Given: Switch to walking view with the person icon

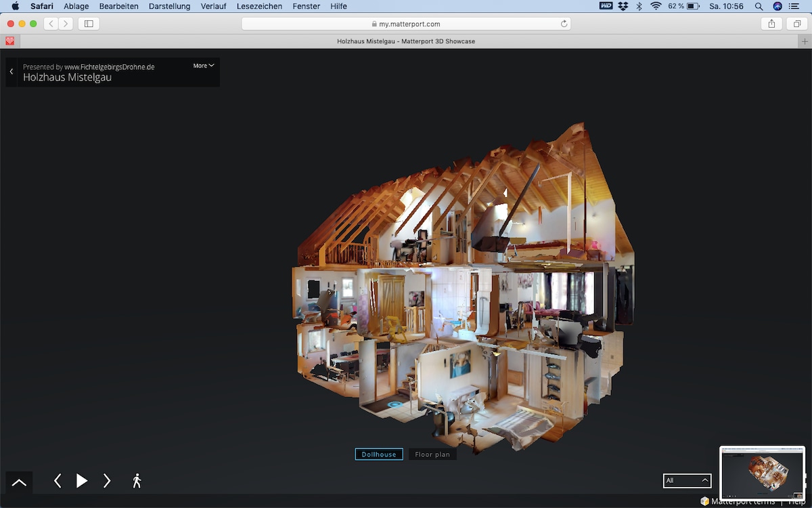Looking at the screenshot, I should 137,481.
